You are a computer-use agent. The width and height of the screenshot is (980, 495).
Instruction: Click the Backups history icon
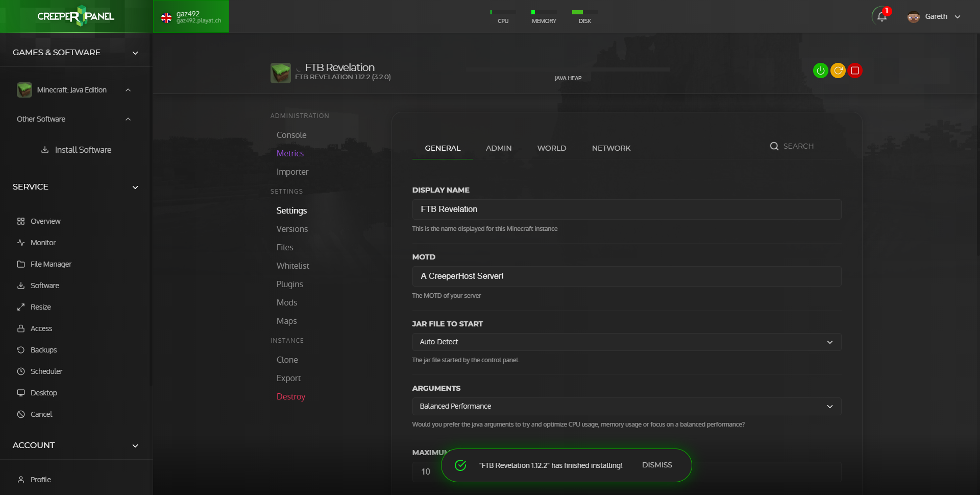pyautogui.click(x=21, y=350)
